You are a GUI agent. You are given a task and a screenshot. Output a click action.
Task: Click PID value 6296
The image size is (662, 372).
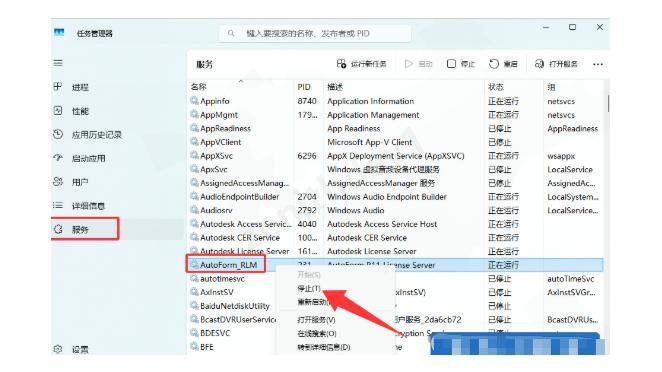(307, 156)
